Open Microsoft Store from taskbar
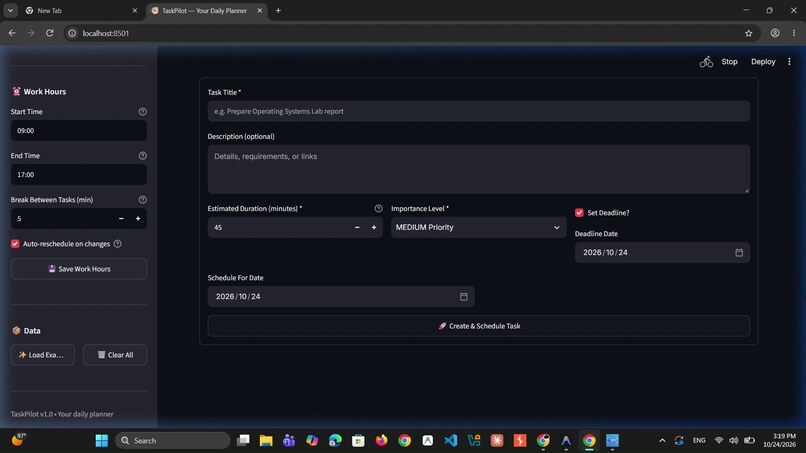This screenshot has width=806, height=453. click(x=358, y=441)
